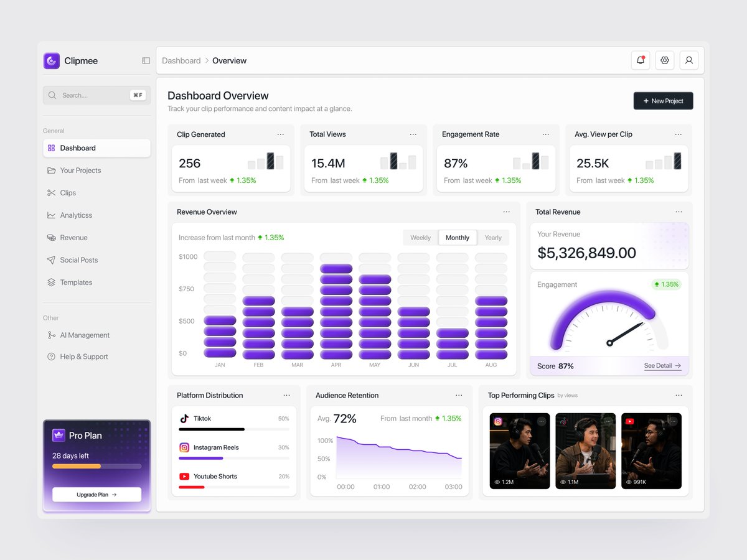Click the engagement gauge needle
The width and height of the screenshot is (747, 560).
point(625,334)
